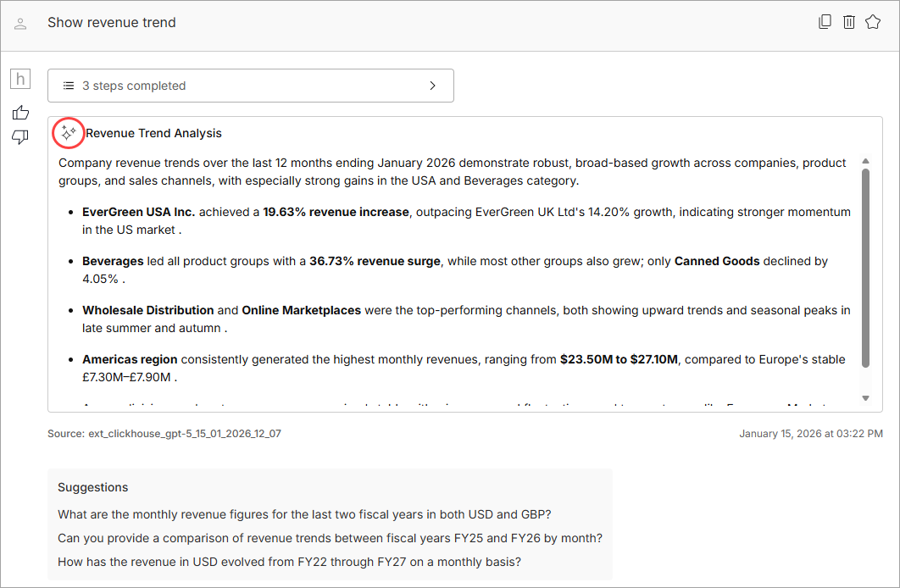Viewport: 900px width, 588px height.
Task: Select the monthly revenue USD and GBP suggestion
Action: pos(304,514)
